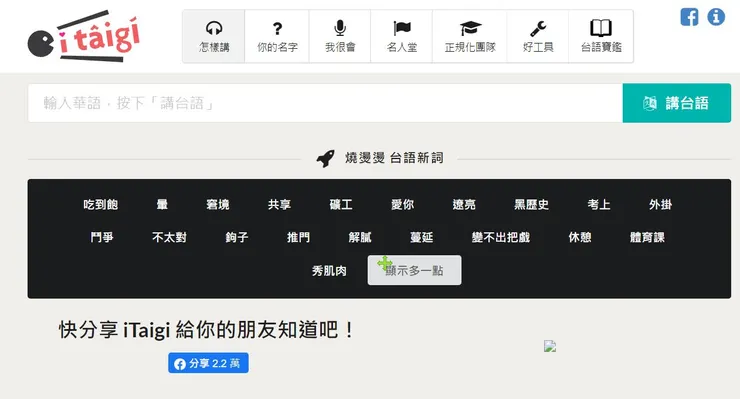Screen dimensions: 740x399
Task: Click the broken image thumbnail
Action: 550,346
